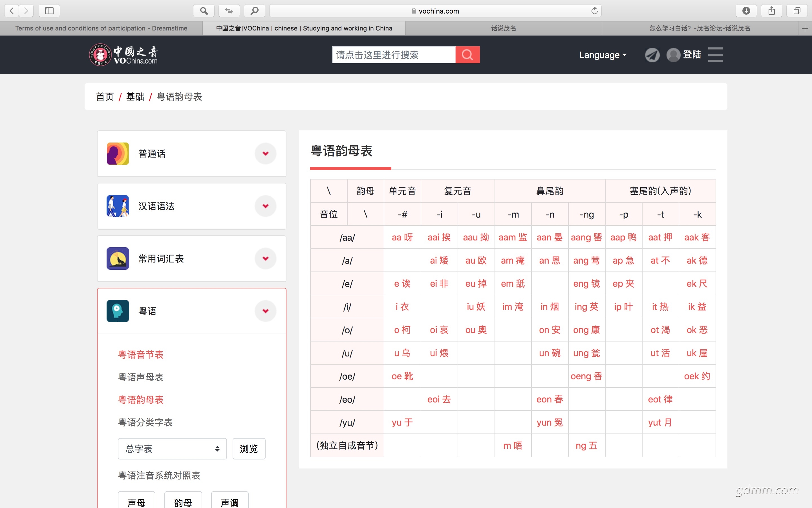Click the user avatar icon

tap(673, 55)
